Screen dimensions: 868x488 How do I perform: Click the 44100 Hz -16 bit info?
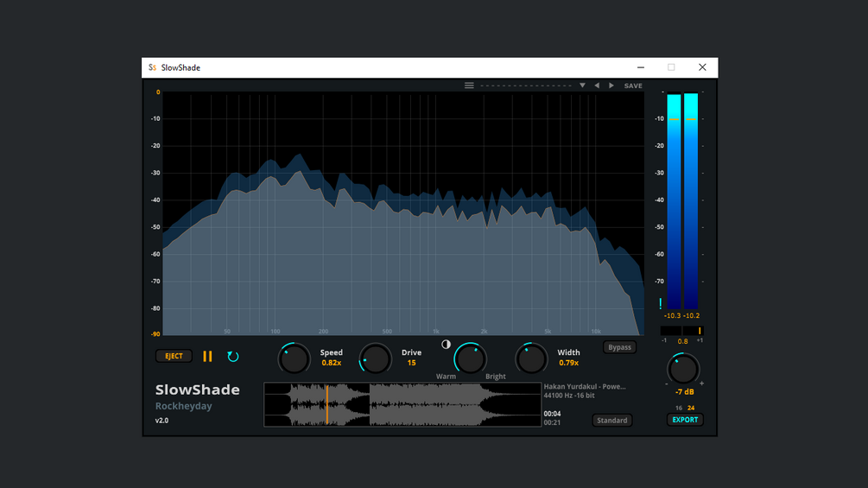[569, 395]
